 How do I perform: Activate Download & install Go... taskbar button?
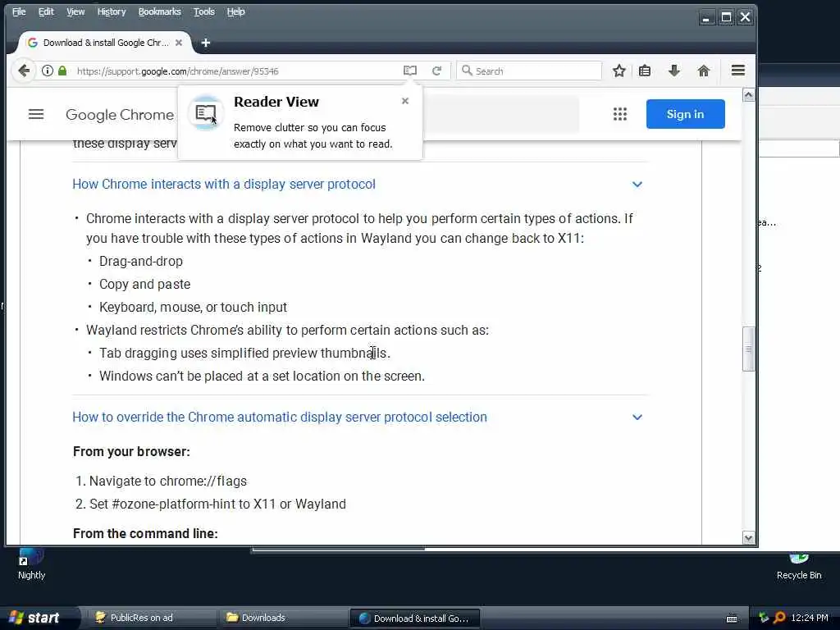pos(414,619)
